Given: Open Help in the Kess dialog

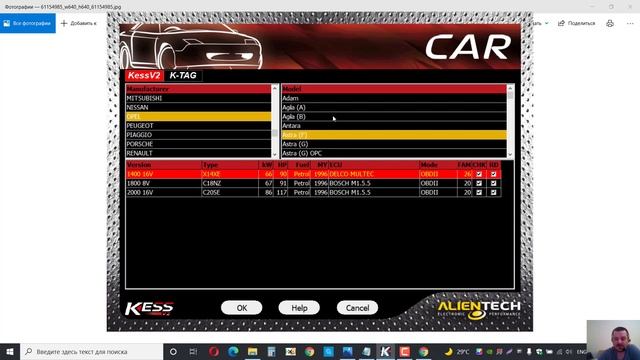Looking at the screenshot, I should [299, 308].
